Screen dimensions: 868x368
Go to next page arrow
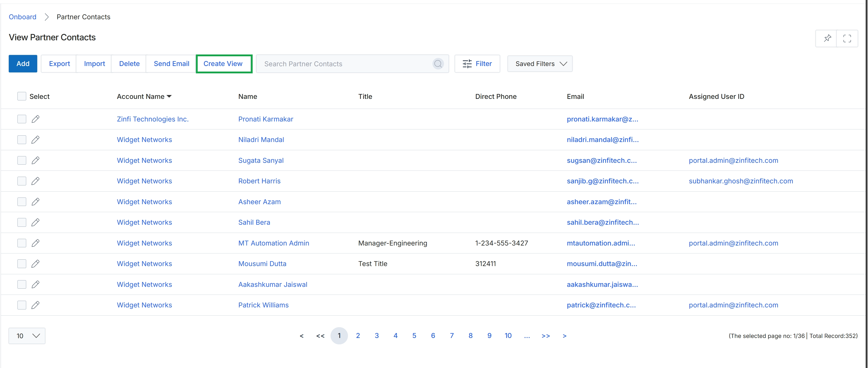[564, 336]
